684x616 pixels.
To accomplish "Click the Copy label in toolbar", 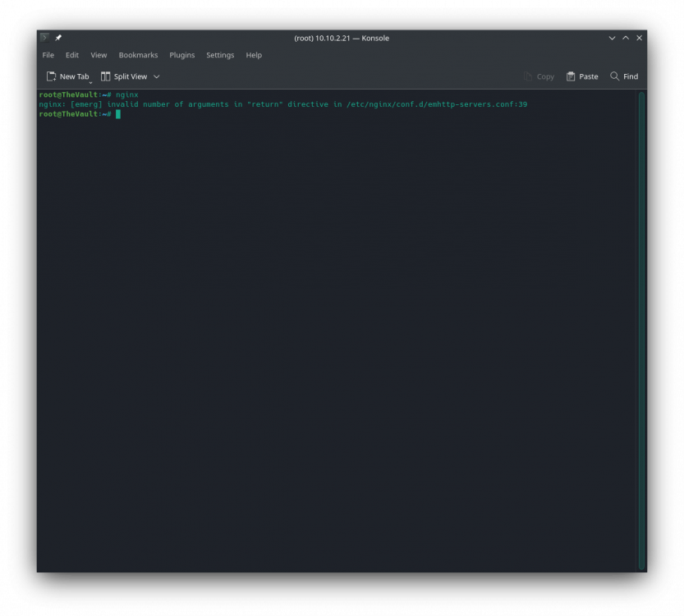I will [x=545, y=76].
